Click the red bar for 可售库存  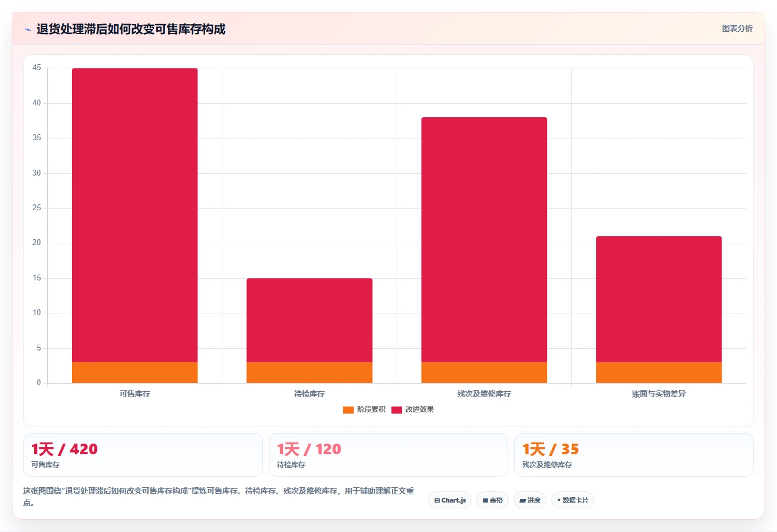tap(134, 215)
